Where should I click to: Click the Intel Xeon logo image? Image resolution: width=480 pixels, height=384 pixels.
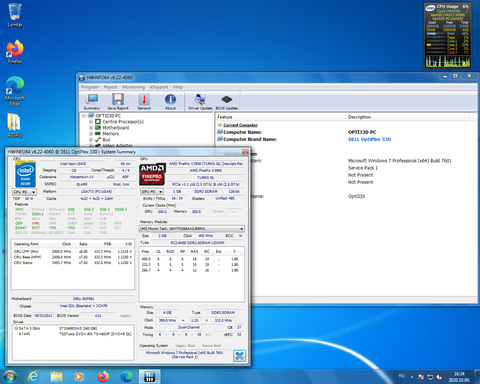[25, 174]
